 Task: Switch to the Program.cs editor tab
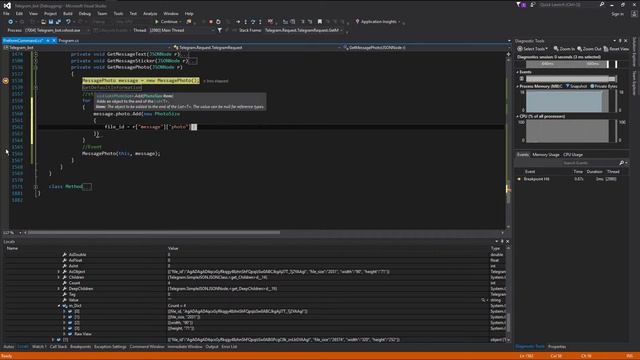click(x=69, y=41)
